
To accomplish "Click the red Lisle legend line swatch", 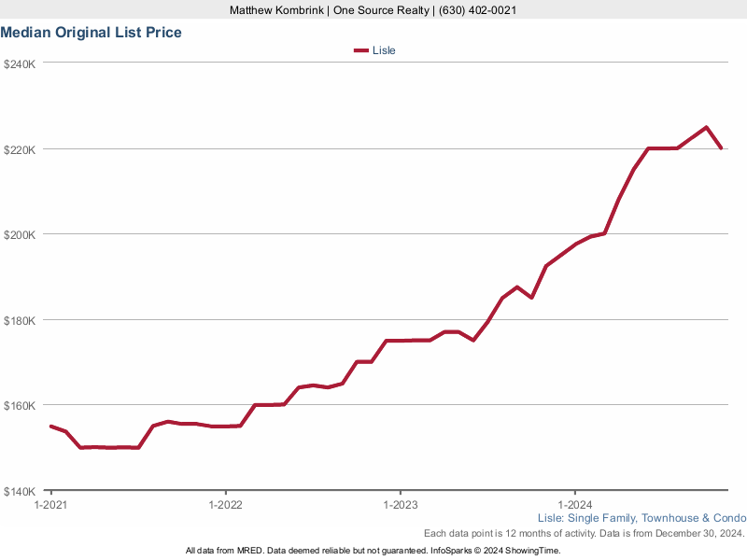I will click(360, 50).
